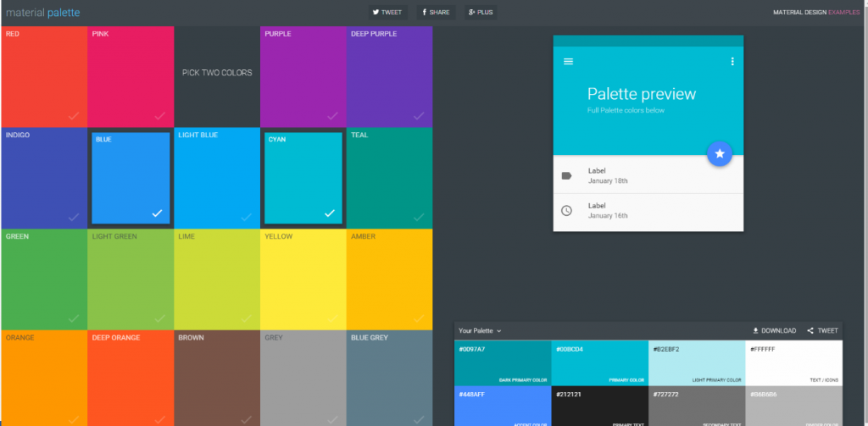The height and width of the screenshot is (426, 868).
Task: Click the clock icon beside January 16th
Action: tap(567, 210)
